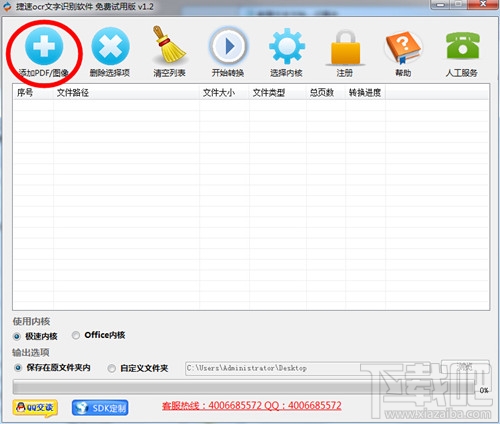This screenshot has height=424, width=500.
Task: Close the OCR software window
Action: pos(483,4)
